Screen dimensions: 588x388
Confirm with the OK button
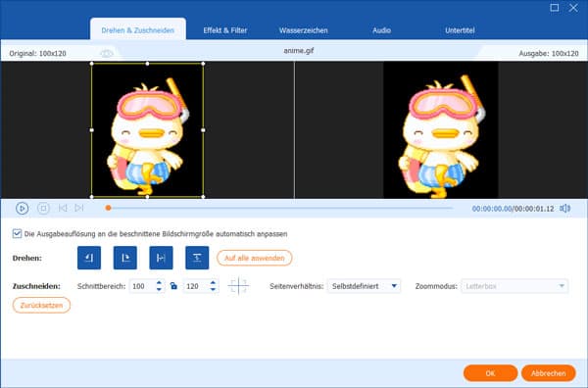coord(491,373)
